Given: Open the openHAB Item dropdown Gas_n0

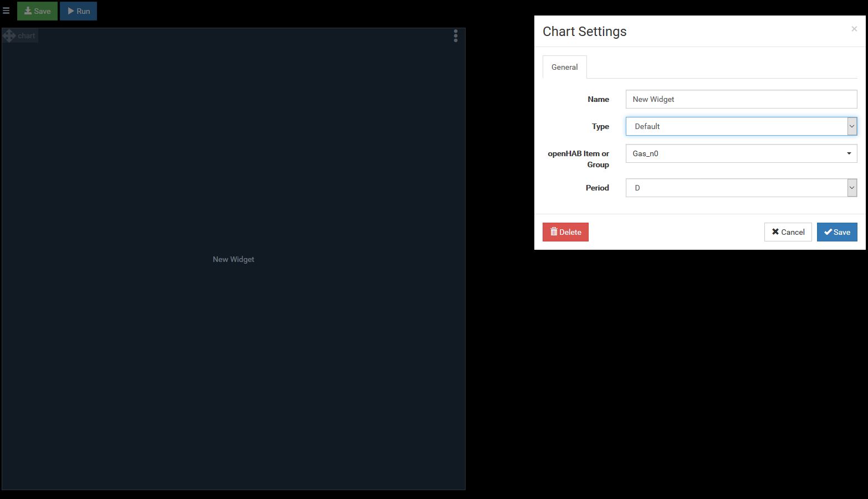Looking at the screenshot, I should click(741, 153).
